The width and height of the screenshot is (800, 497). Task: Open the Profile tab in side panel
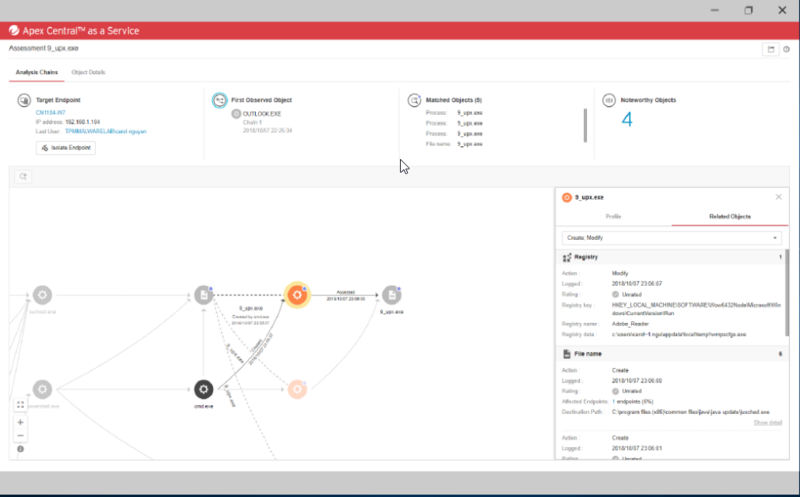[613, 216]
